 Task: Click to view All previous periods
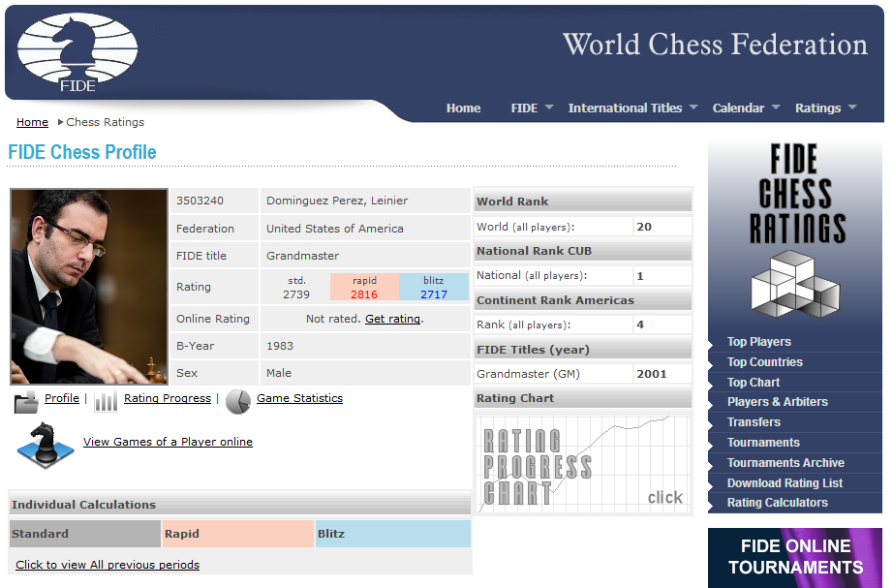108,565
